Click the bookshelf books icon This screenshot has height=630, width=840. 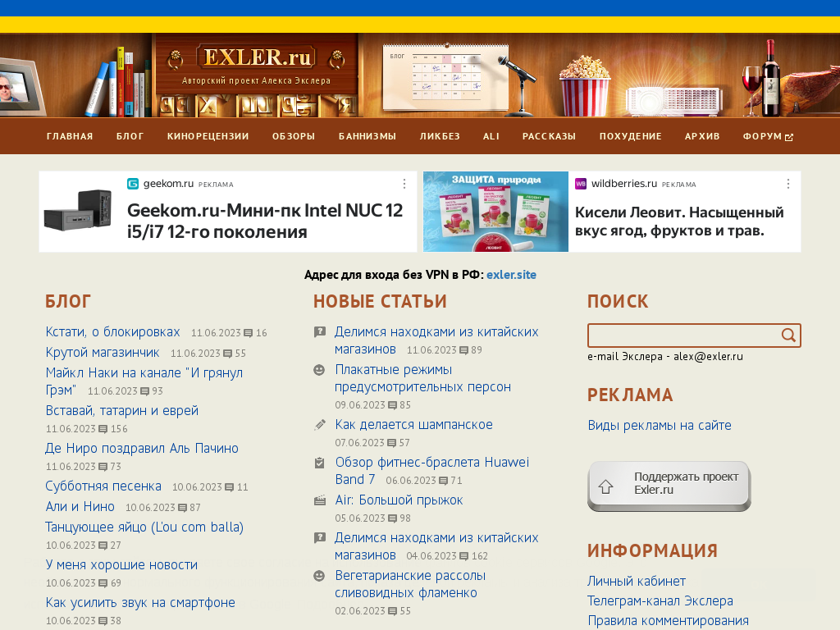pos(118,82)
